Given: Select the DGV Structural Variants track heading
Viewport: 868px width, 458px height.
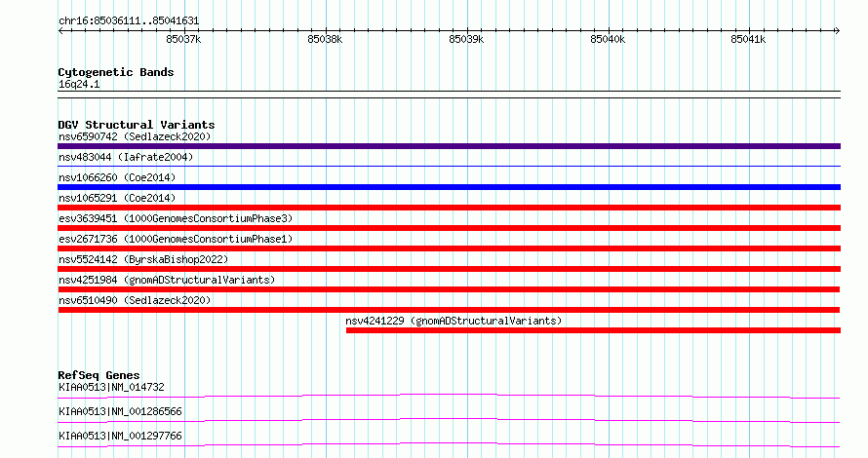Looking at the screenshot, I should tap(137, 125).
